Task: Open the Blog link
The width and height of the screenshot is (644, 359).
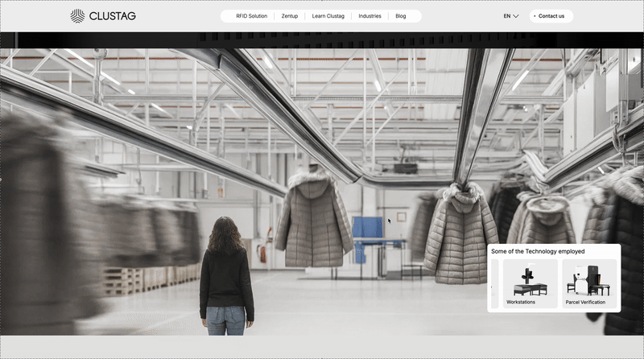Action: click(401, 16)
